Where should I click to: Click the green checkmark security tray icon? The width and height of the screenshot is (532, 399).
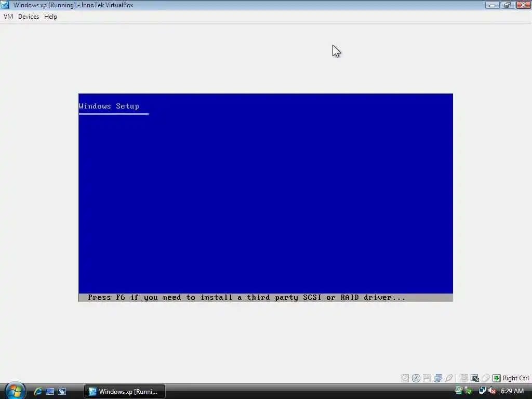coord(469,391)
